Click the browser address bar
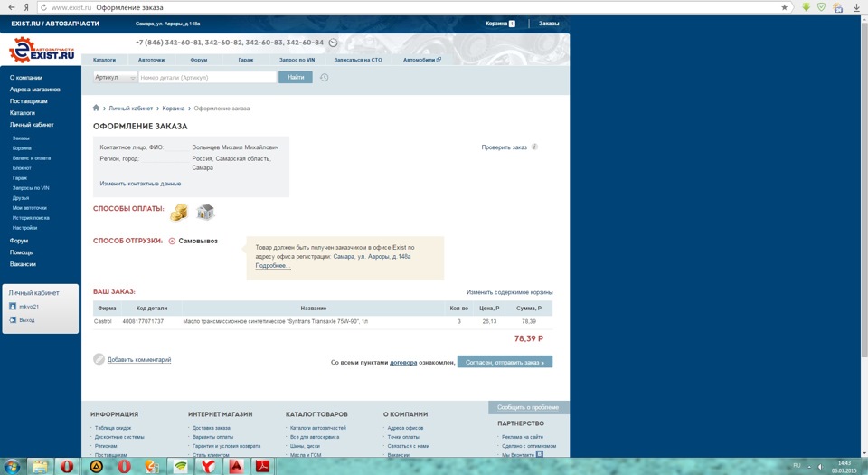Viewport: 868px width, 475px height. 410,8
